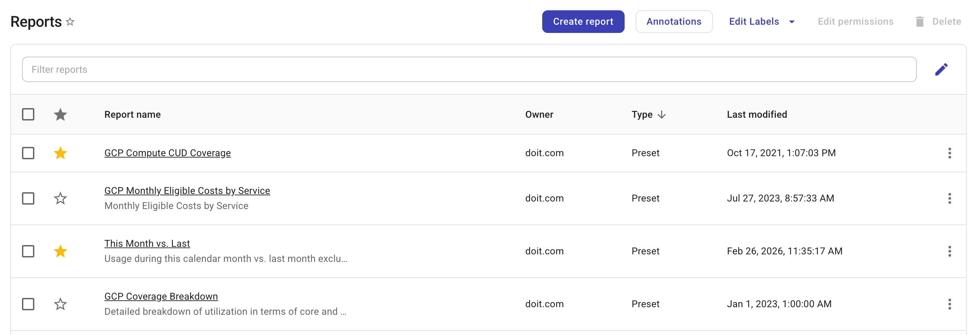Favorite the Reports page title star

[70, 22]
